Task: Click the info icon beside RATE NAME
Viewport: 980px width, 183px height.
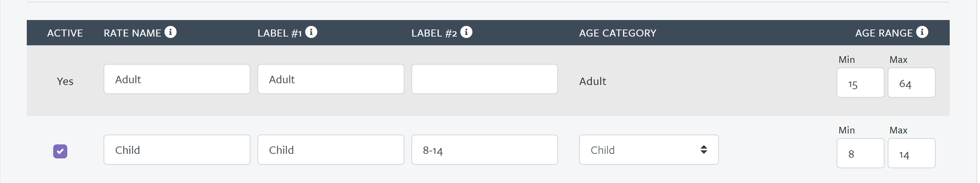Action: pyautogui.click(x=170, y=32)
